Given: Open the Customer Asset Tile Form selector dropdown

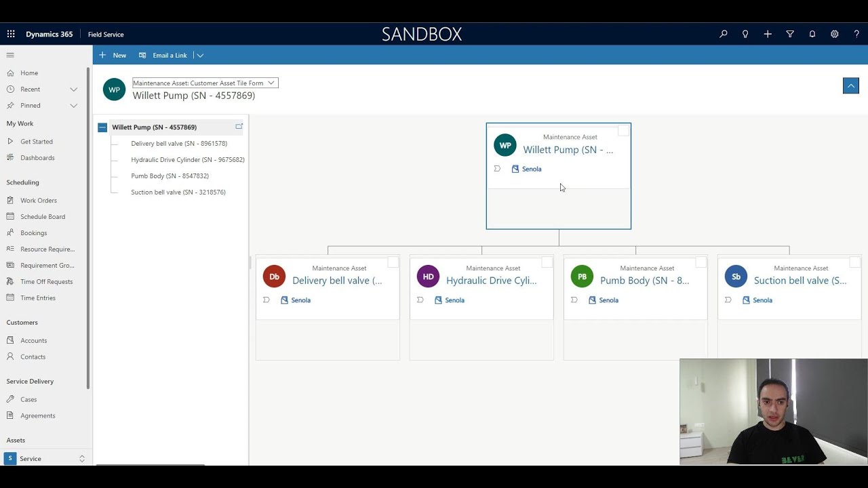Looking at the screenshot, I should [x=205, y=83].
